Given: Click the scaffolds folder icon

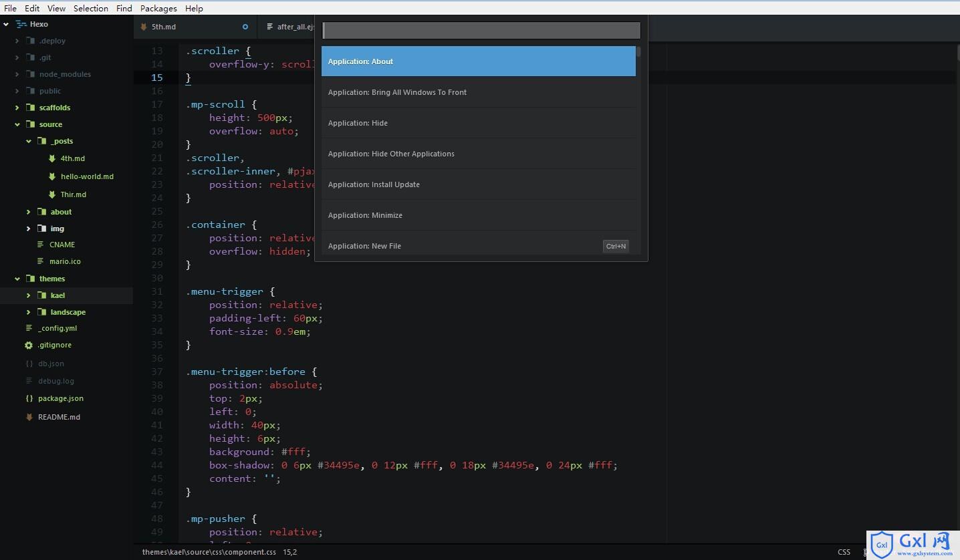Looking at the screenshot, I should [30, 108].
